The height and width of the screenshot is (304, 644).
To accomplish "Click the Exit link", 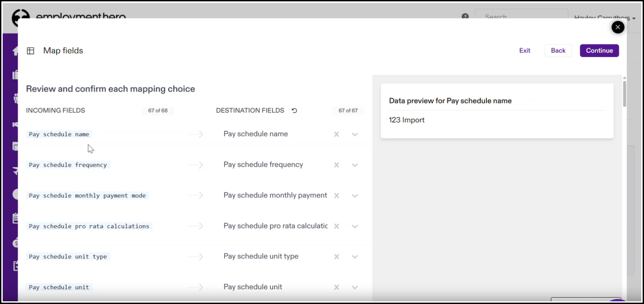I will pos(524,51).
